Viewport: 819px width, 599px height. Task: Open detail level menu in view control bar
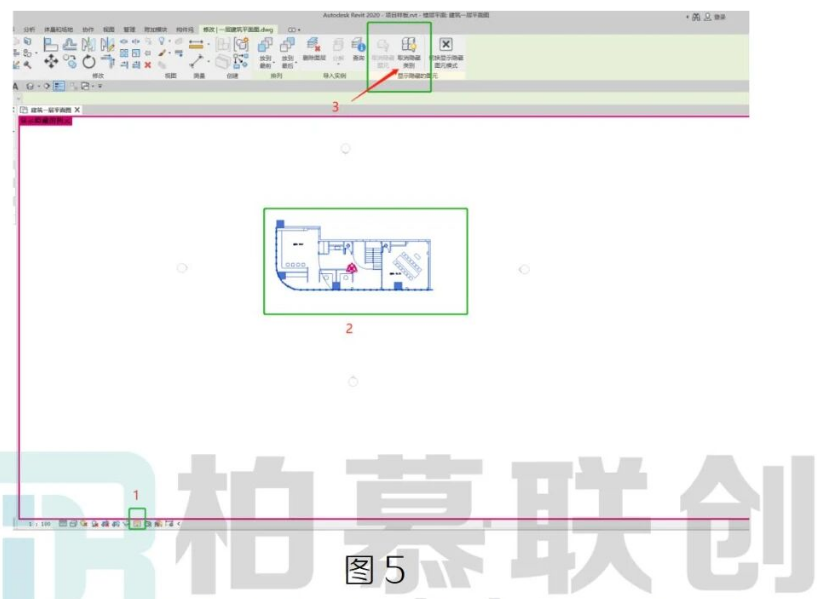tap(63, 524)
